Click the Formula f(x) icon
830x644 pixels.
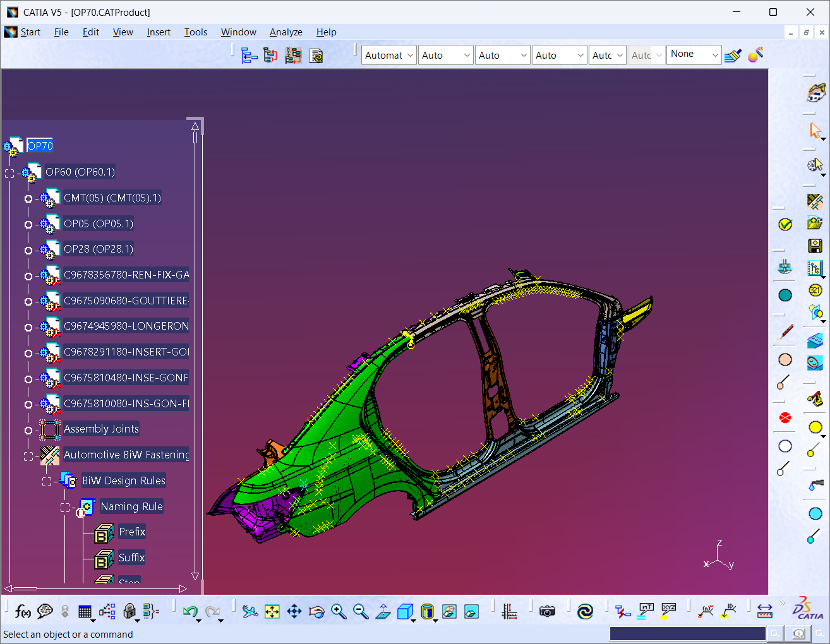(x=23, y=611)
